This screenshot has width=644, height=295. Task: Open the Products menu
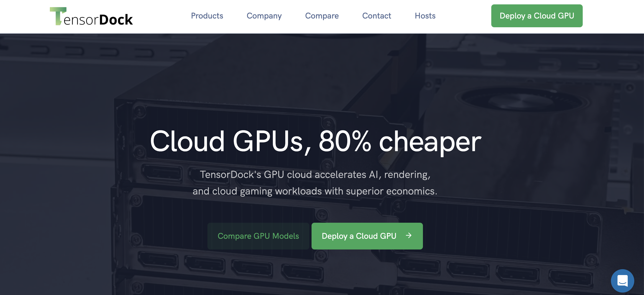click(207, 16)
